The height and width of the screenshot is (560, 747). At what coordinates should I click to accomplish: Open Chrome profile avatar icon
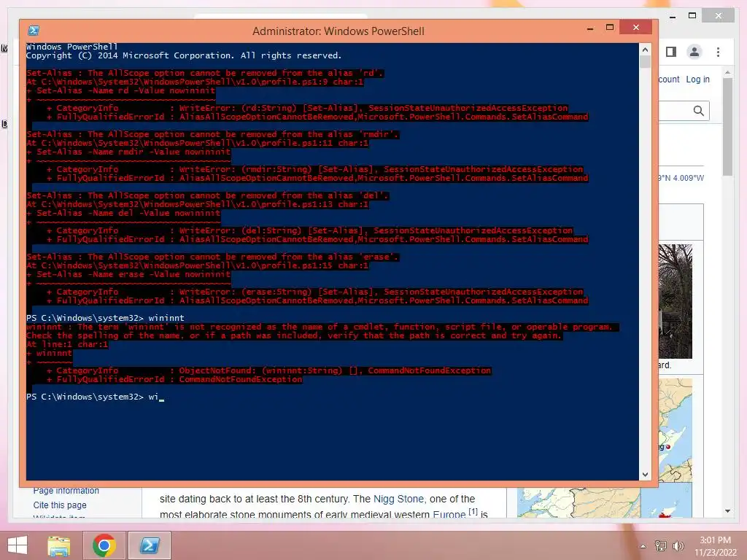click(694, 52)
